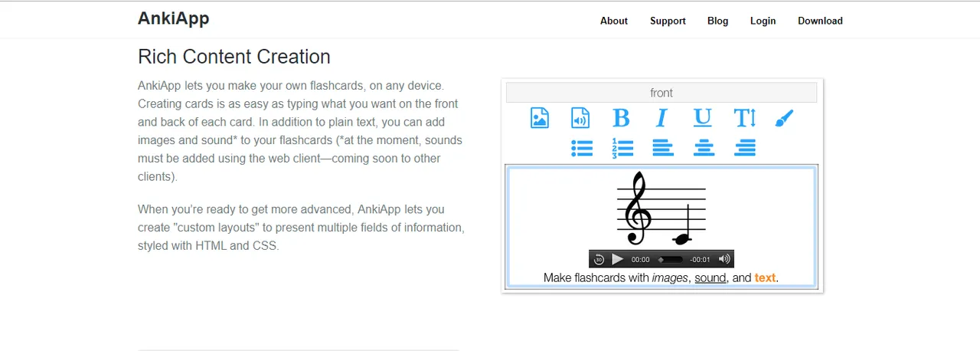Click the AnkiApp logo

click(174, 18)
